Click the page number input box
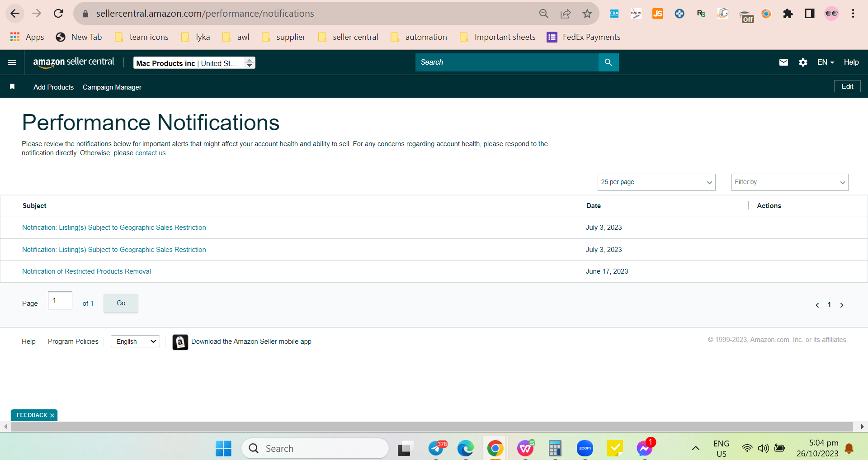The height and width of the screenshot is (460, 868). tap(60, 300)
